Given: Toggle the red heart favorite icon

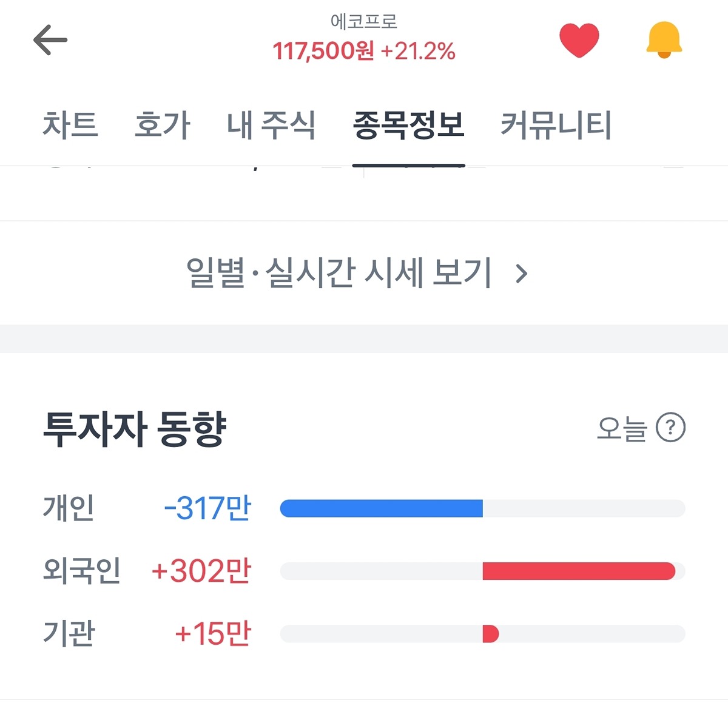Looking at the screenshot, I should tap(579, 40).
